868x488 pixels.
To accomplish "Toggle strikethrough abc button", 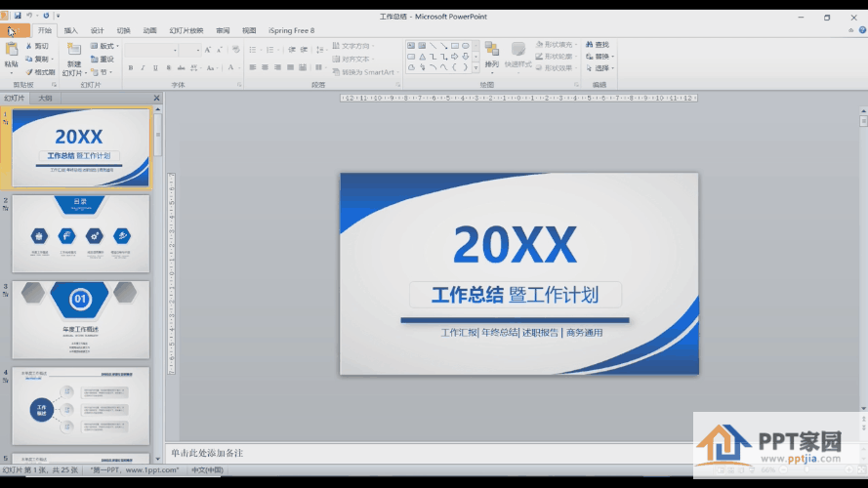I will 181,68.
